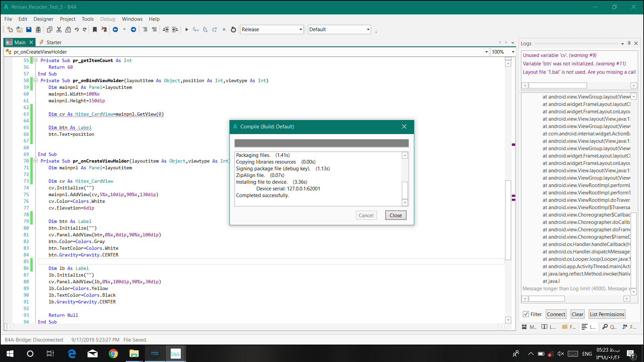Navigate backward with blue arrow icon
644x362 pixels.
115,29
